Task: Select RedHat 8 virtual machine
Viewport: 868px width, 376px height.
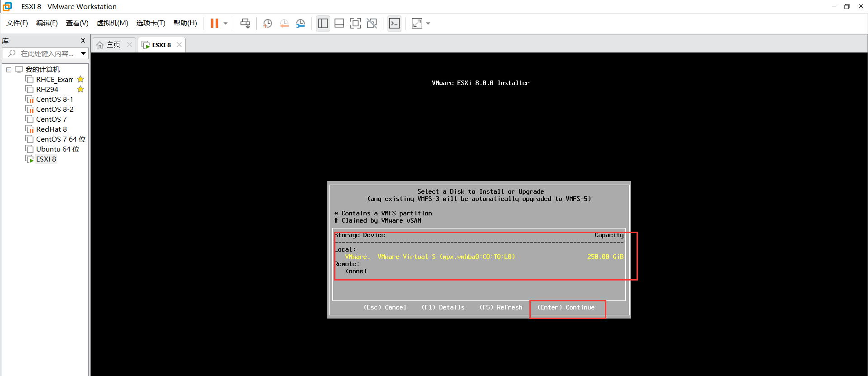Action: point(51,129)
